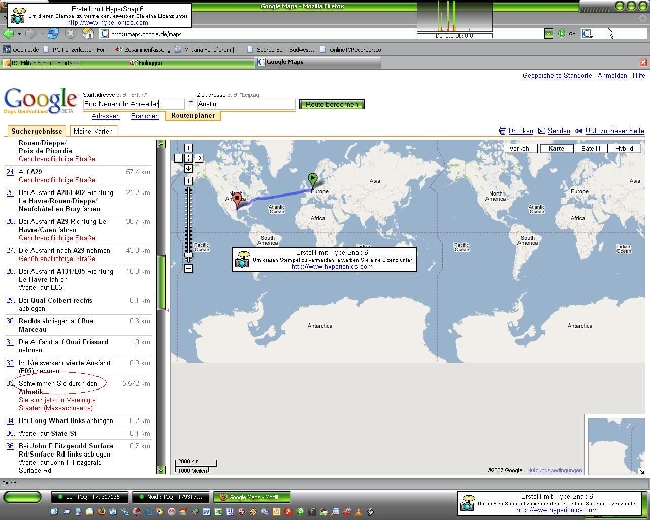
Task: Go back with the green Back arrow
Action: coord(8,34)
